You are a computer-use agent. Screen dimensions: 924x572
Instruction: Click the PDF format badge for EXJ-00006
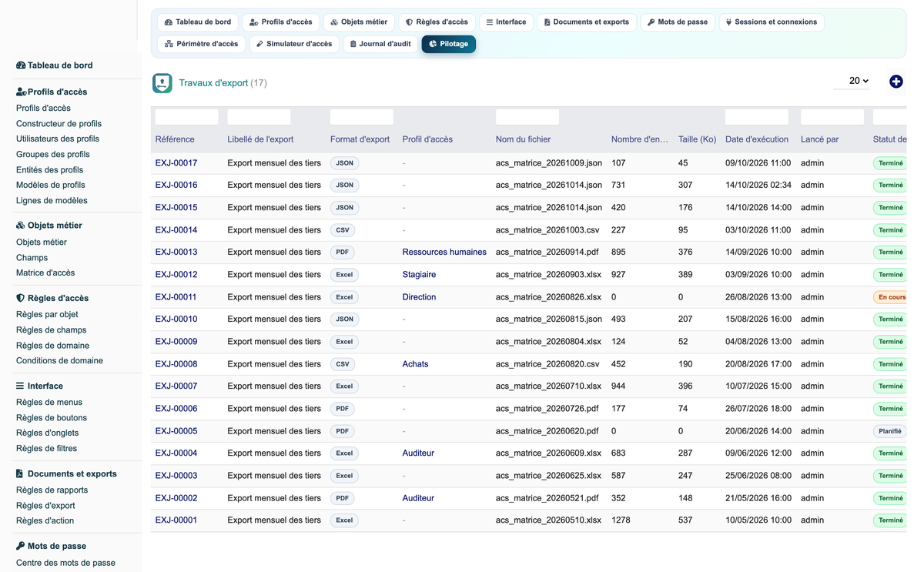(343, 409)
